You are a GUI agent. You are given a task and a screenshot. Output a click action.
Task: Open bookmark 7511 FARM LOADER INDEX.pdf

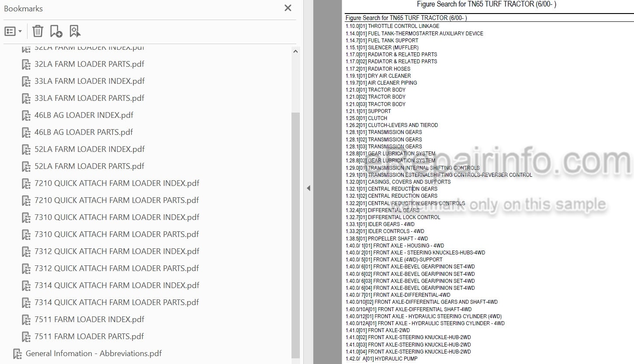coord(89,319)
